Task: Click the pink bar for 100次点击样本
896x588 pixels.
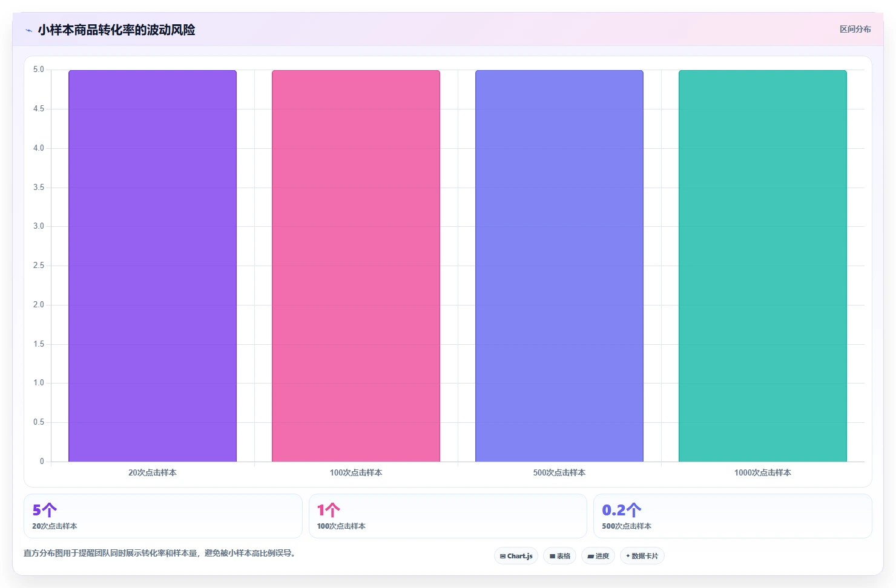Action: click(356, 266)
